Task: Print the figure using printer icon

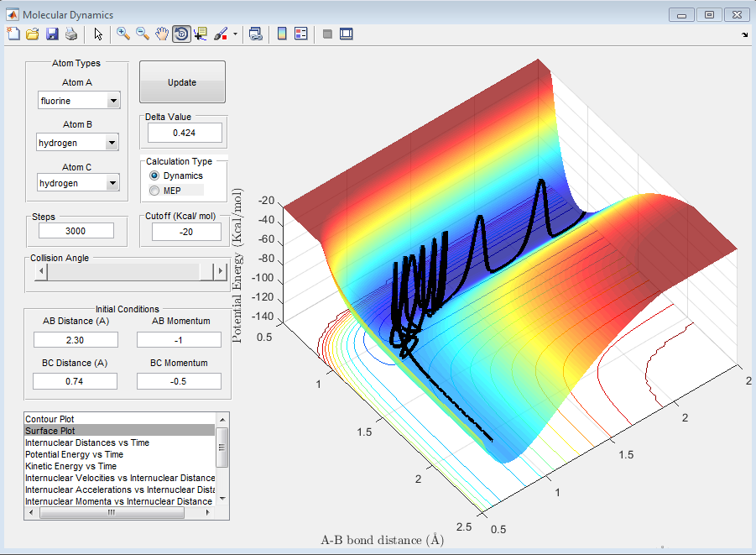Action: 71,34
